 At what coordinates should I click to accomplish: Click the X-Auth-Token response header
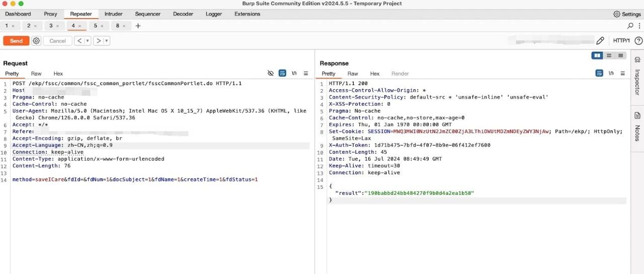point(410,145)
